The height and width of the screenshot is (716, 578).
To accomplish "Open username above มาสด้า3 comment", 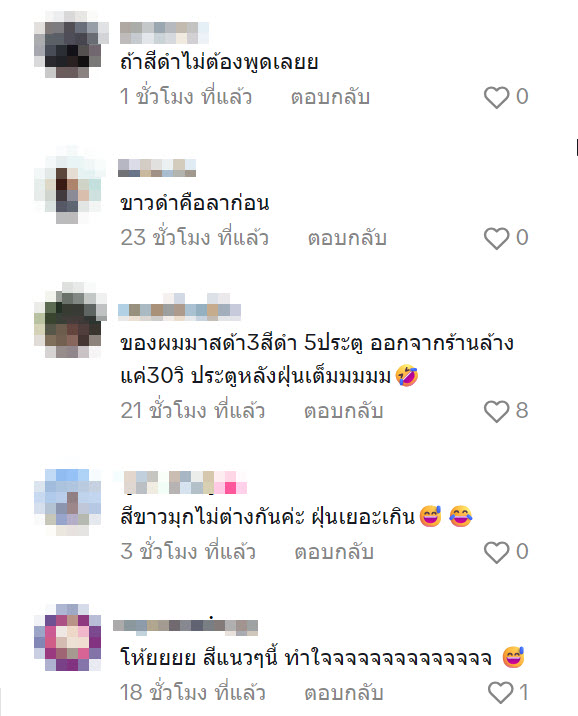I will (179, 306).
